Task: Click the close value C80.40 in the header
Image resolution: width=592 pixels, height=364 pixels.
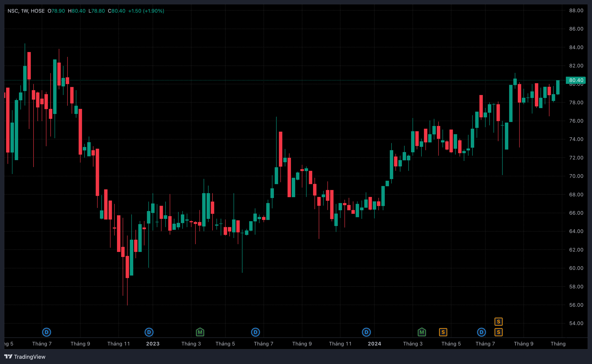Action: click(x=117, y=11)
